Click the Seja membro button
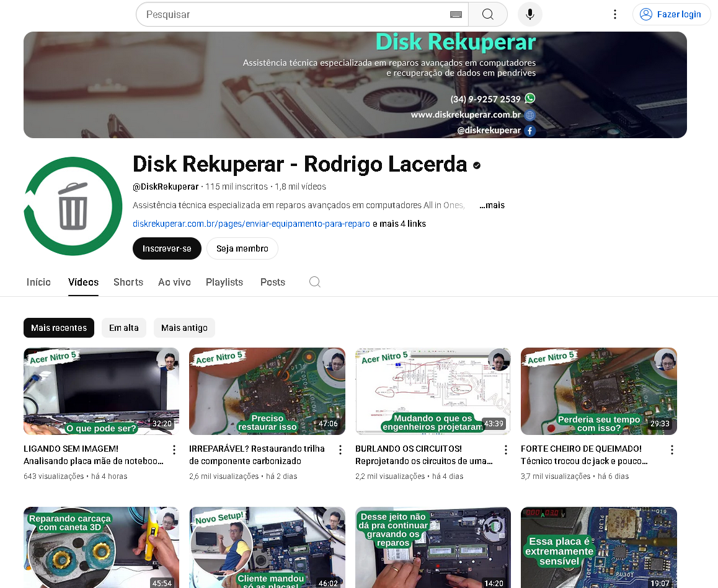 pos(242,248)
